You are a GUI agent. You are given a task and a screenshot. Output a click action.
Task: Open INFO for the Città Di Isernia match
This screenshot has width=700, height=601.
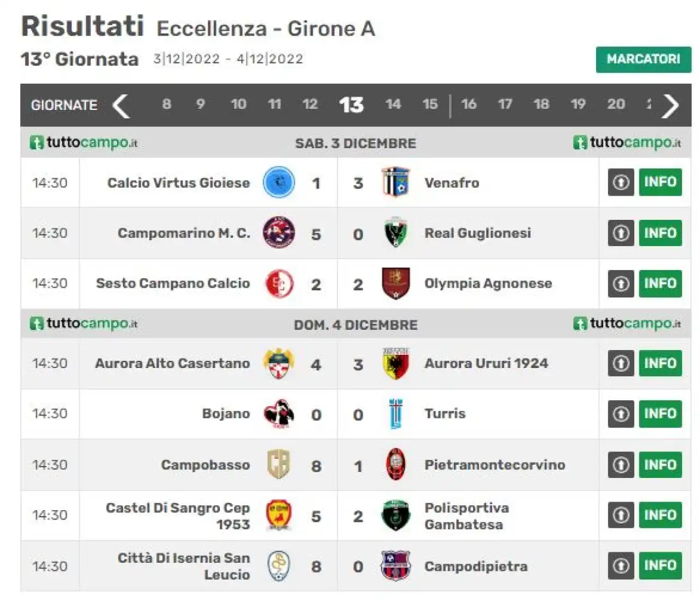(x=660, y=565)
